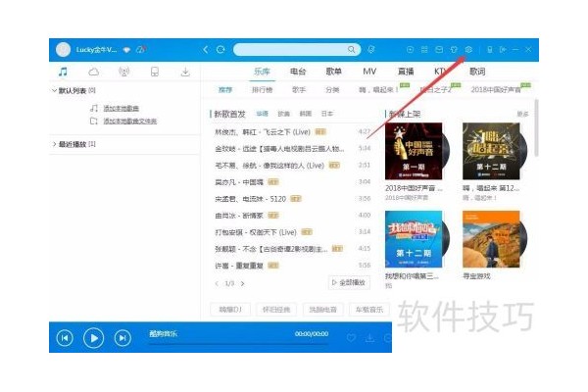Expand the 最近播放 group
This screenshot has width=588, height=392.
click(x=54, y=144)
